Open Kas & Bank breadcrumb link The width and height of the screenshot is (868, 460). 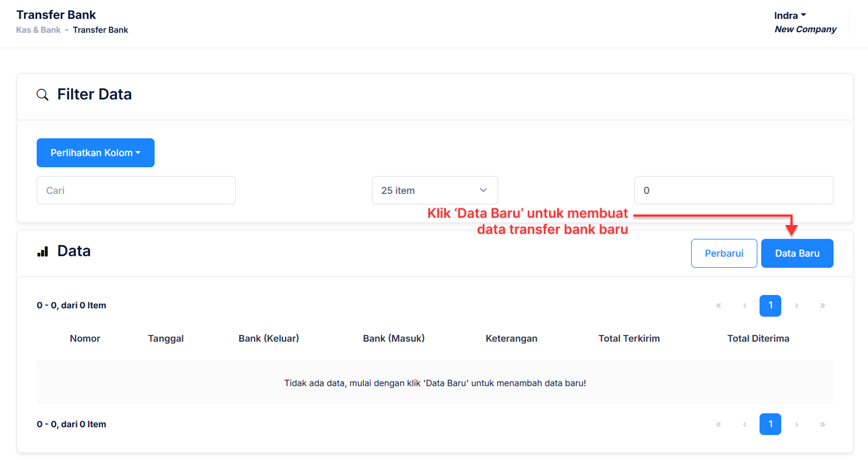[x=38, y=30]
